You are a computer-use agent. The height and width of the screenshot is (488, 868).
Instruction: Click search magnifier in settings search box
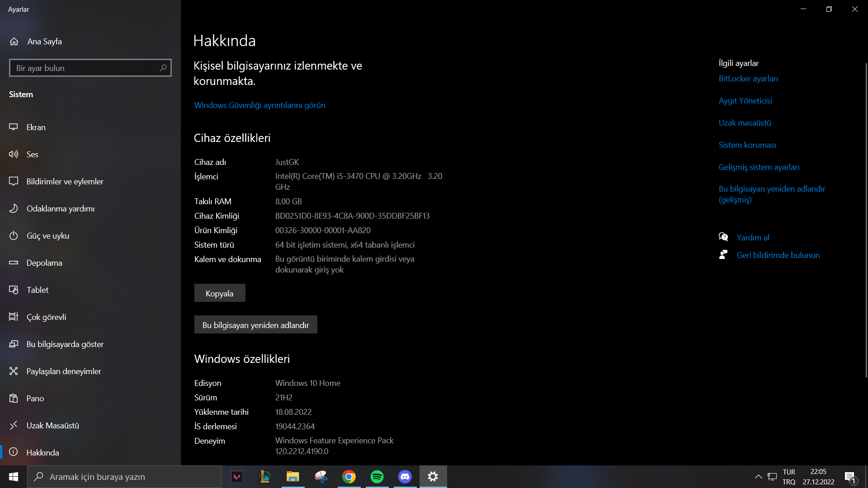point(163,68)
